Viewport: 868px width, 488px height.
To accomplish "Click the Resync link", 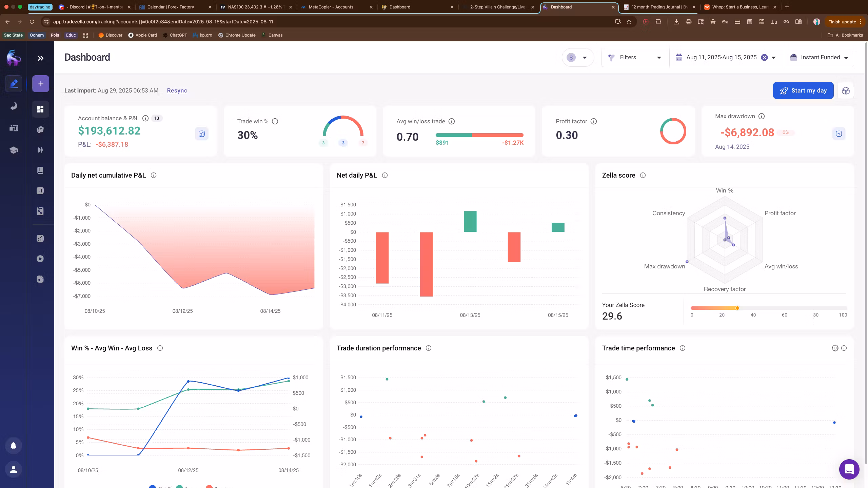I will (177, 90).
